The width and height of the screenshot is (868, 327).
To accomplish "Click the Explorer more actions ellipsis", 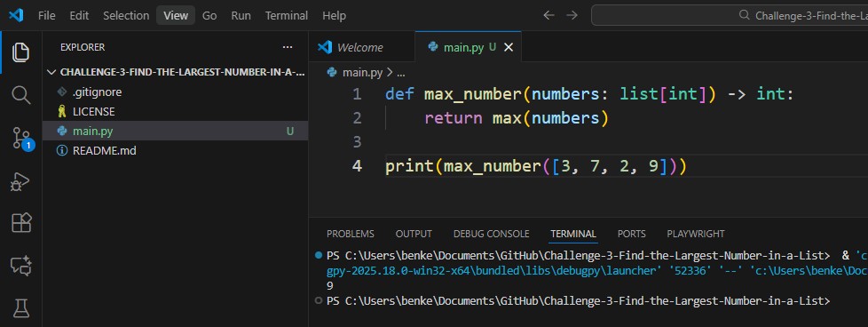I will (x=288, y=48).
